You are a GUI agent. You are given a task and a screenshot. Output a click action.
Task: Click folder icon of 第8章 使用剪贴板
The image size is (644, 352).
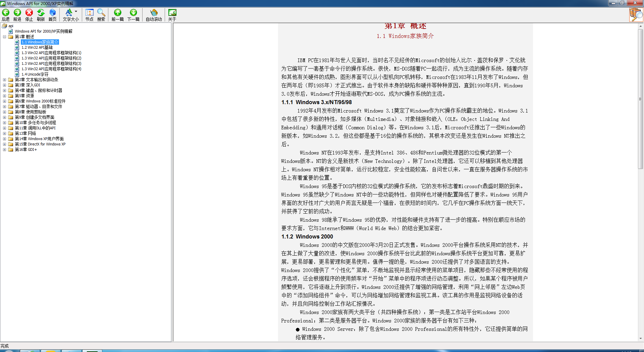click(x=11, y=112)
